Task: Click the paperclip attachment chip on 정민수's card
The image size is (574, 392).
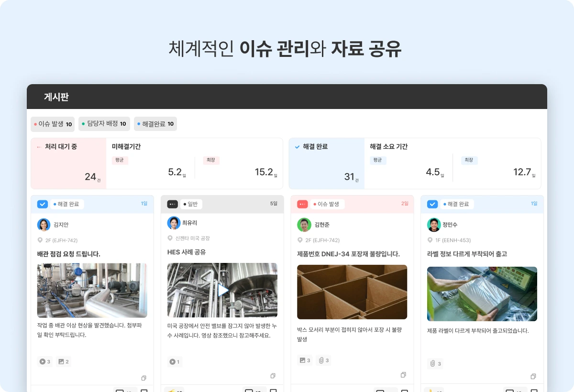Action: click(x=435, y=364)
